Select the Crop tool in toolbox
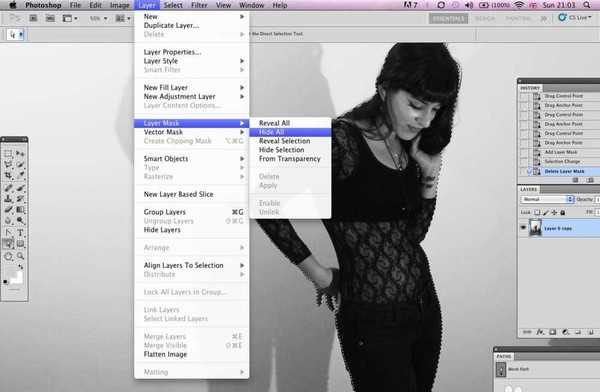The height and width of the screenshot is (392, 600). [8, 176]
